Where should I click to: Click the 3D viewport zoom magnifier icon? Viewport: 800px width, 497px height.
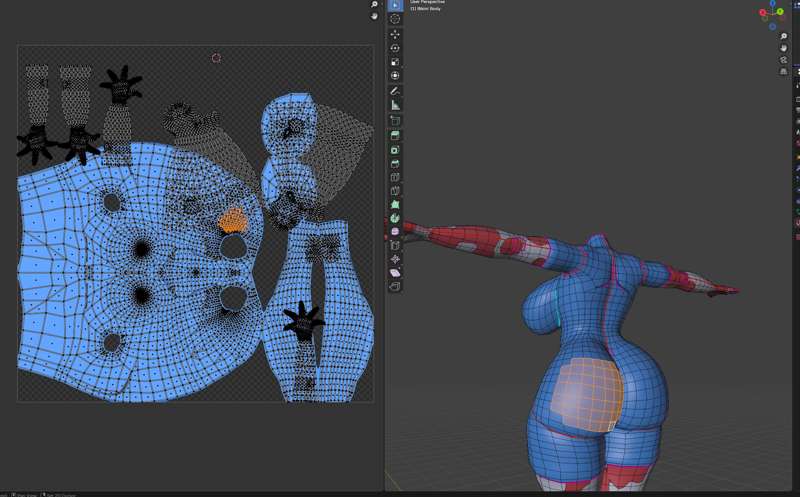(784, 36)
